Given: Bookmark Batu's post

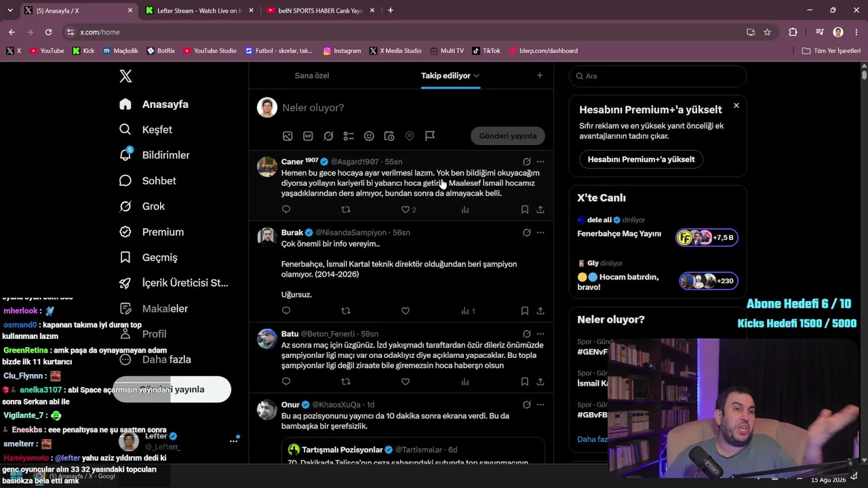Looking at the screenshot, I should [x=525, y=382].
